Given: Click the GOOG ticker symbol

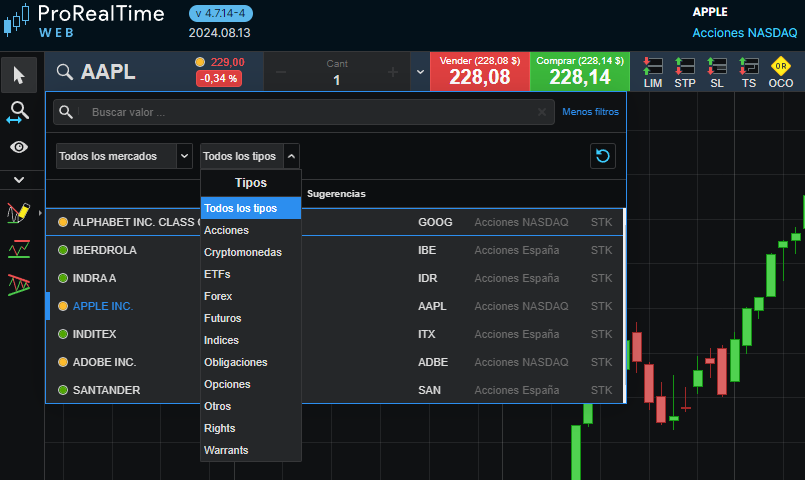Looking at the screenshot, I should point(435,222).
